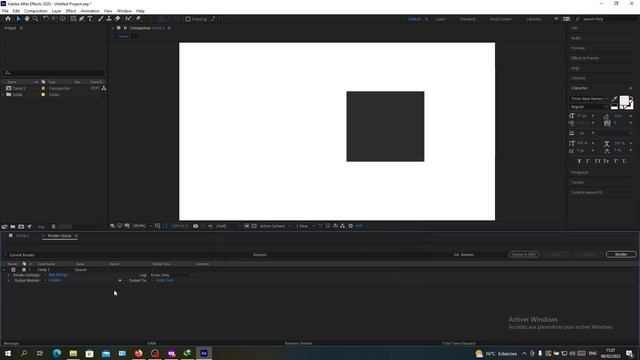
Task: Click the faux bold T button
Action: 579,161
